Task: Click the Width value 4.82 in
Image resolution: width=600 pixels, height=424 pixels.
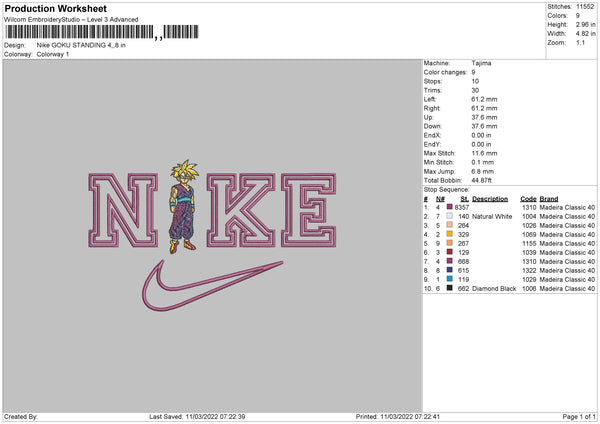Action: coord(585,34)
